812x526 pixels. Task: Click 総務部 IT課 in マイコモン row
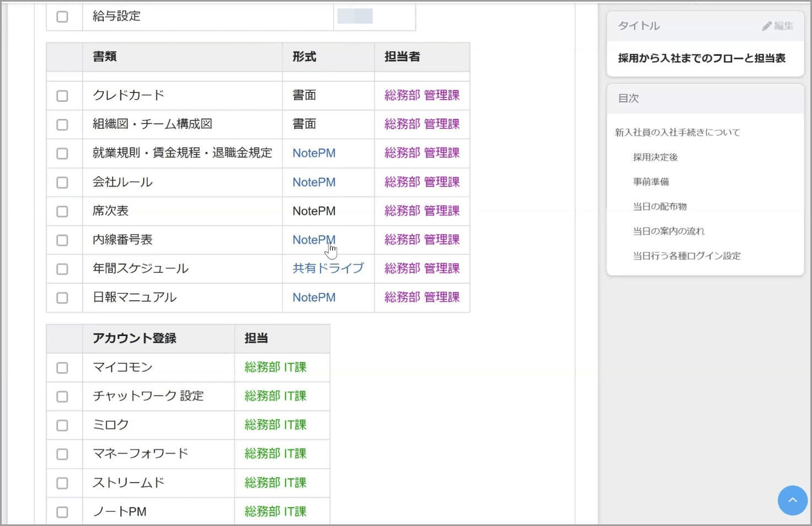[275, 367]
